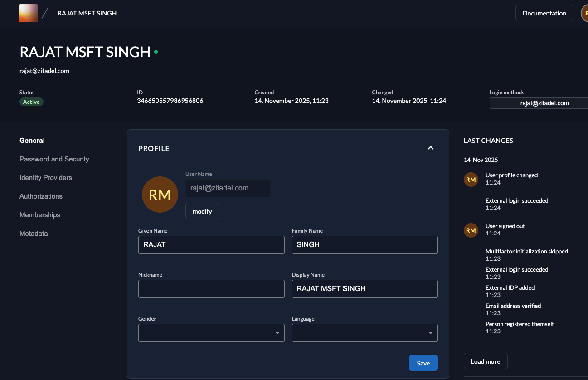Switch to the Memberships section

coord(40,215)
